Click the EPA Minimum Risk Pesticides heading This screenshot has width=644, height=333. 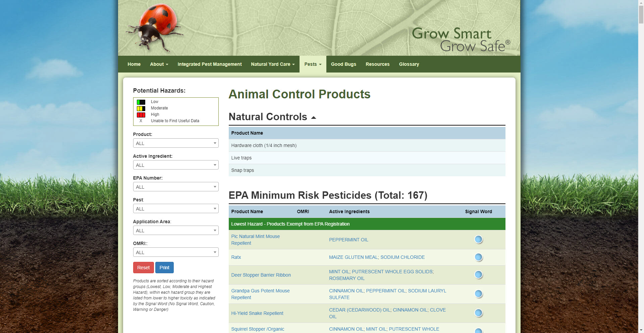pyautogui.click(x=328, y=195)
